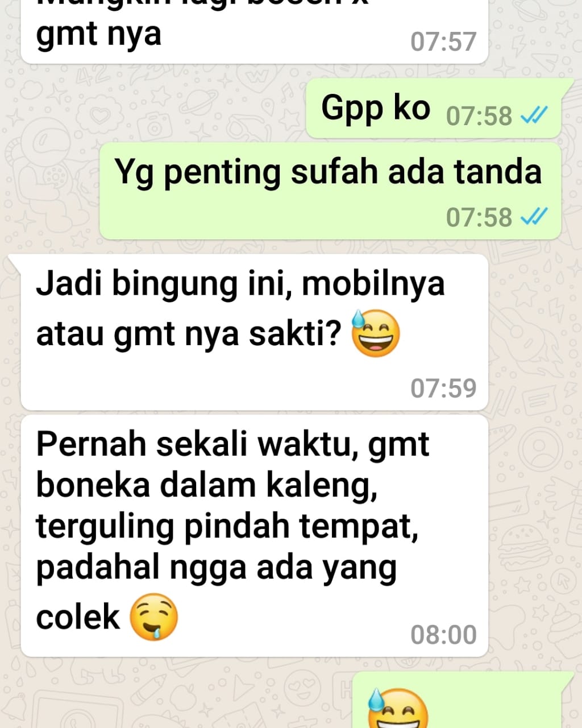Image resolution: width=582 pixels, height=728 pixels.
Task: Tap the read checkmarks on 'Yg penting sufah ada tanda'
Action: [x=534, y=216]
